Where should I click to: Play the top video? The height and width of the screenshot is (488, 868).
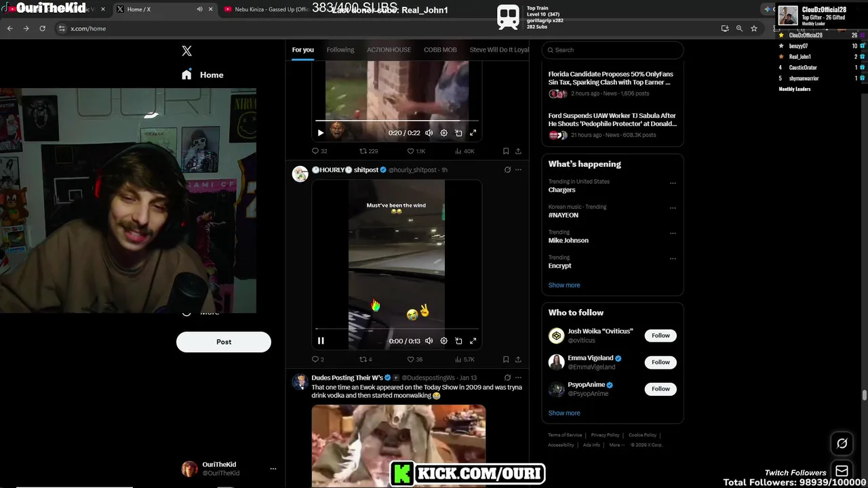point(321,133)
